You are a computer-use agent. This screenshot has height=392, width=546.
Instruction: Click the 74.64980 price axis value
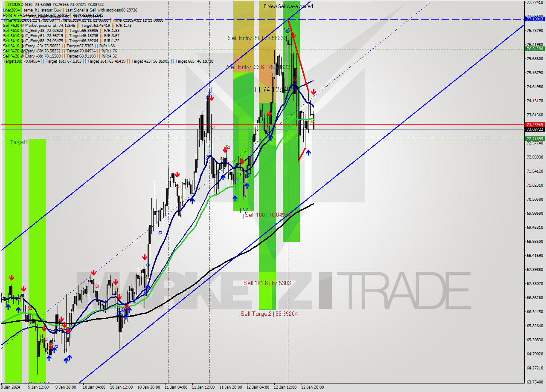point(534,86)
